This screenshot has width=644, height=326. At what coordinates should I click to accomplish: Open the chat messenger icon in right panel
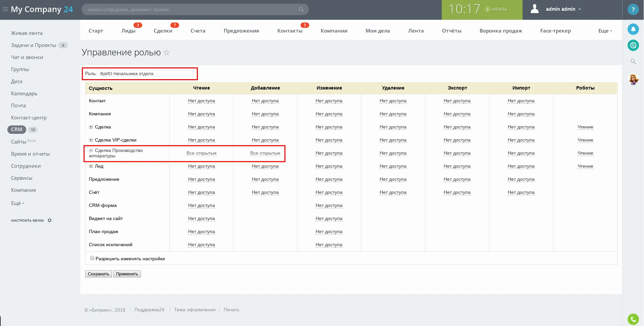click(x=633, y=45)
